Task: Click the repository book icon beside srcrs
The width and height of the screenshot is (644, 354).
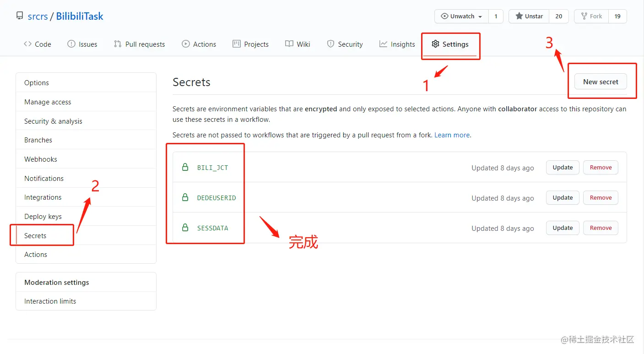Action: pyautogui.click(x=20, y=16)
